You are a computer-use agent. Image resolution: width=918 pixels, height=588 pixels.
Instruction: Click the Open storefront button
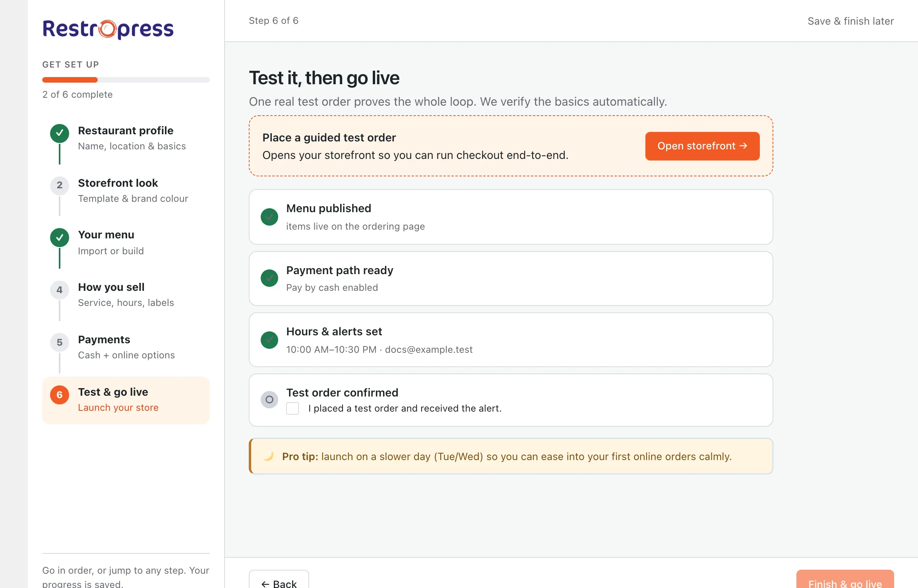pyautogui.click(x=702, y=146)
